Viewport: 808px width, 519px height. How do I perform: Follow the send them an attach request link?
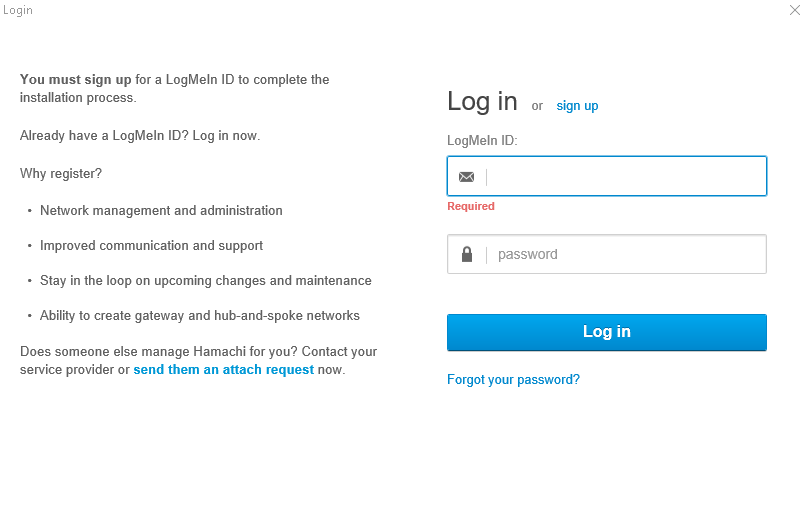pyautogui.click(x=223, y=370)
